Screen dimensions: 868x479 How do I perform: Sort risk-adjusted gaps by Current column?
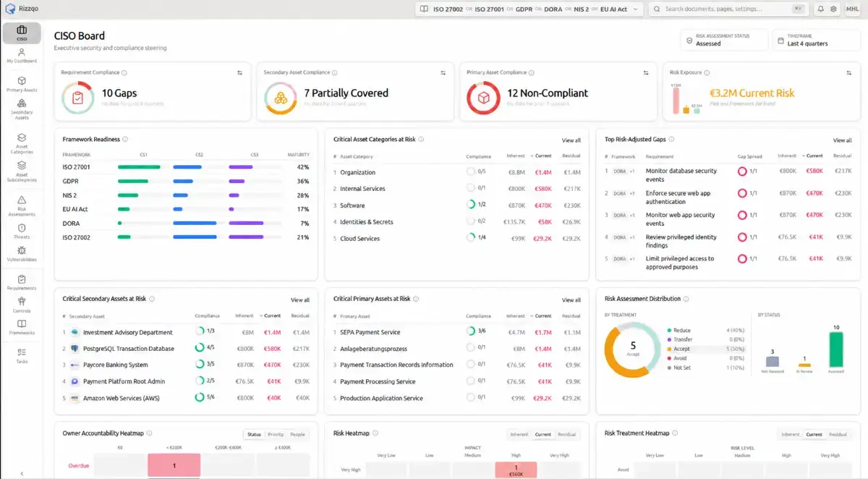point(812,156)
